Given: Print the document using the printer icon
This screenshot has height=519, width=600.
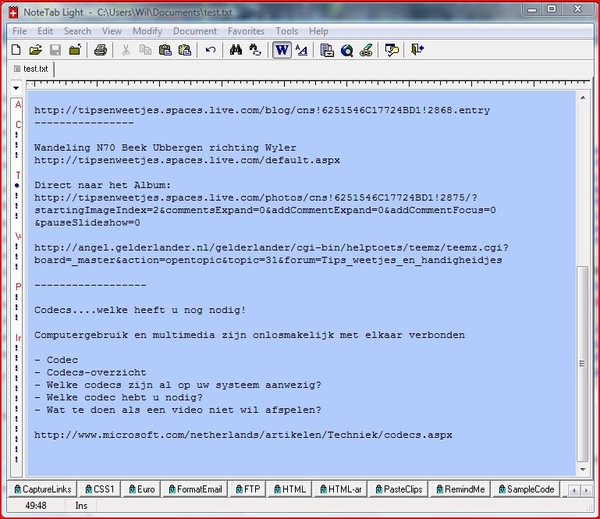Looking at the screenshot, I should click(x=101, y=50).
